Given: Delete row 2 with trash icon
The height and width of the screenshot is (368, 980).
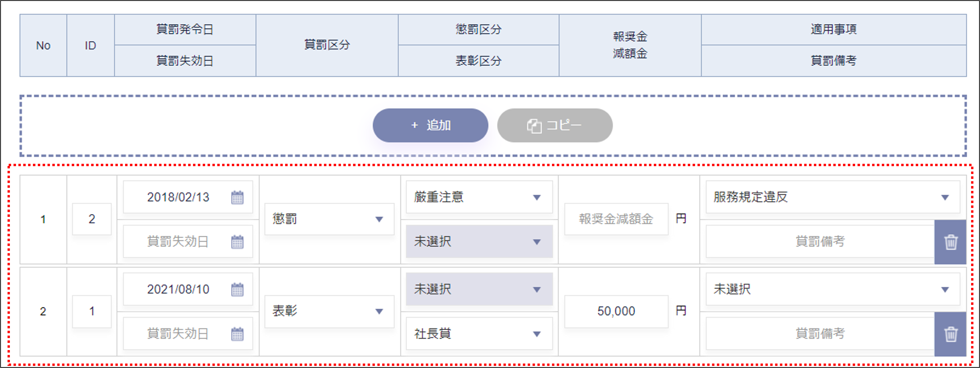Looking at the screenshot, I should click(x=950, y=334).
